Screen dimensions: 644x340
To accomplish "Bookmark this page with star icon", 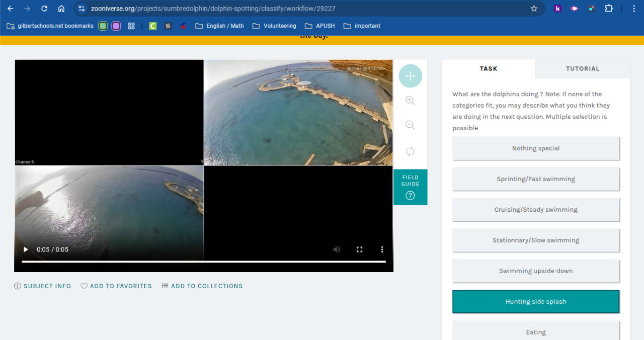I will click(x=534, y=9).
